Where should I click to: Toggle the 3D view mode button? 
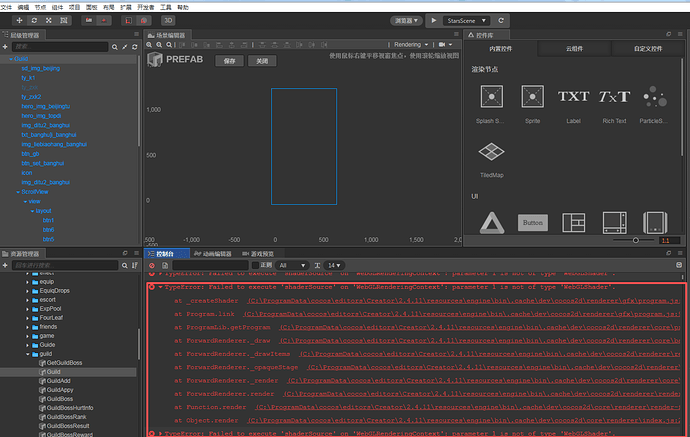click(x=168, y=21)
